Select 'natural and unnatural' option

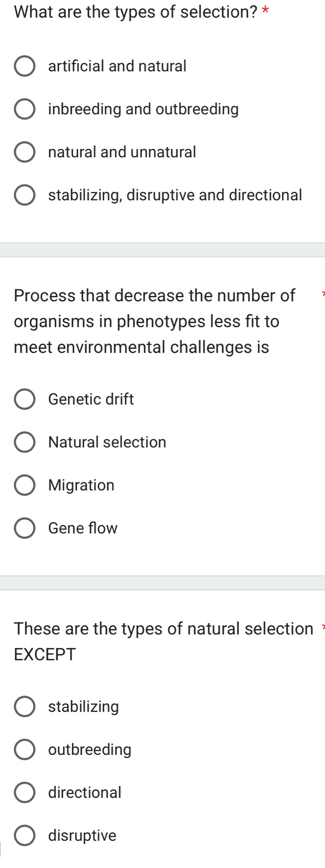coord(26,152)
